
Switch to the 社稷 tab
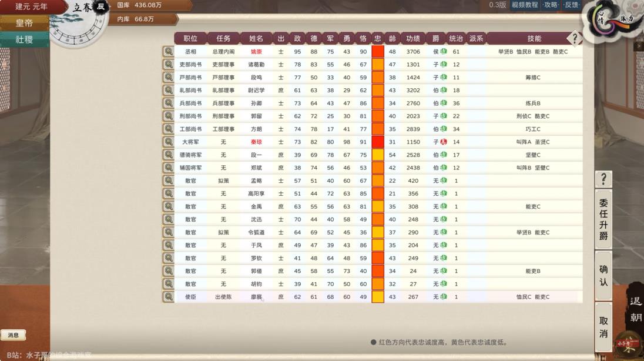tap(24, 39)
